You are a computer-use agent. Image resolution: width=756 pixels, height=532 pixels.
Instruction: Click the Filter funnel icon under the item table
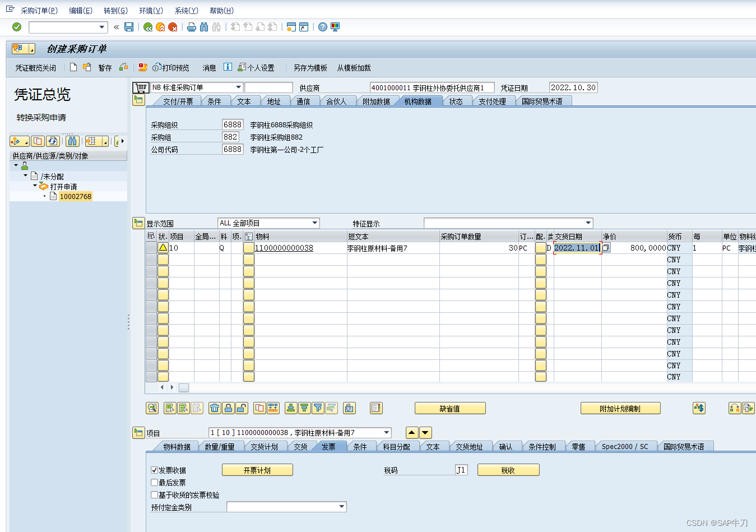tap(318, 408)
